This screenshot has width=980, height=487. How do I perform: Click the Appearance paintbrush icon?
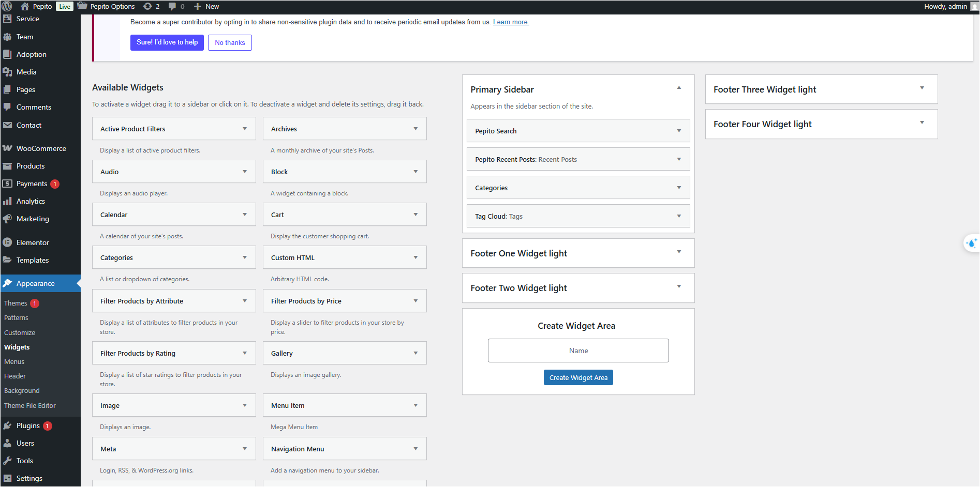coord(7,283)
